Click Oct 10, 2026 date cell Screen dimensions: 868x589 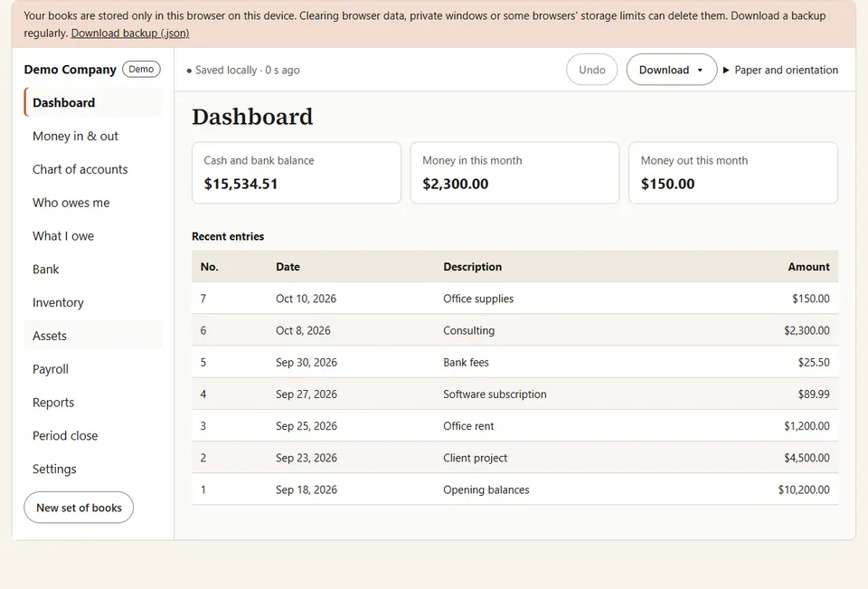307,299
